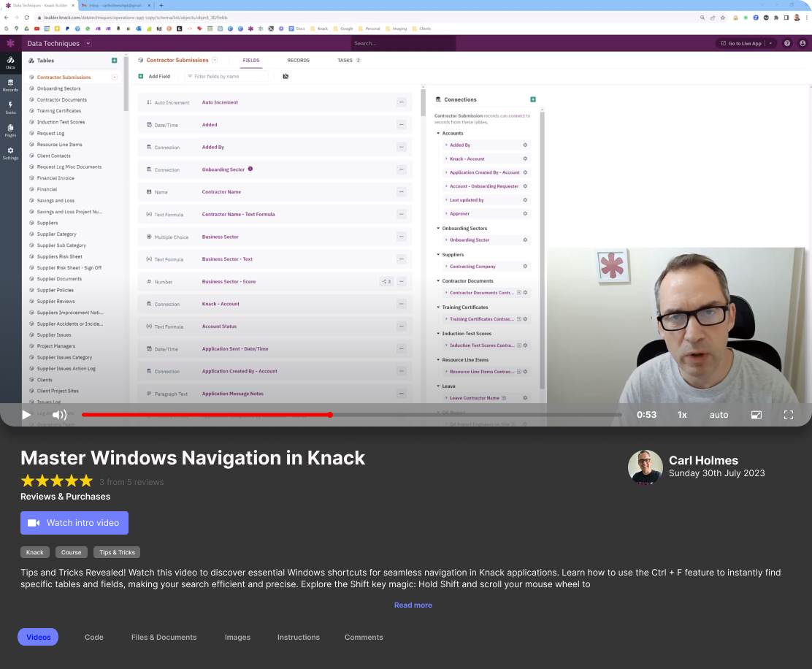Open Data Techniques app name dropdown
The height and width of the screenshot is (669, 812).
pyautogui.click(x=88, y=44)
